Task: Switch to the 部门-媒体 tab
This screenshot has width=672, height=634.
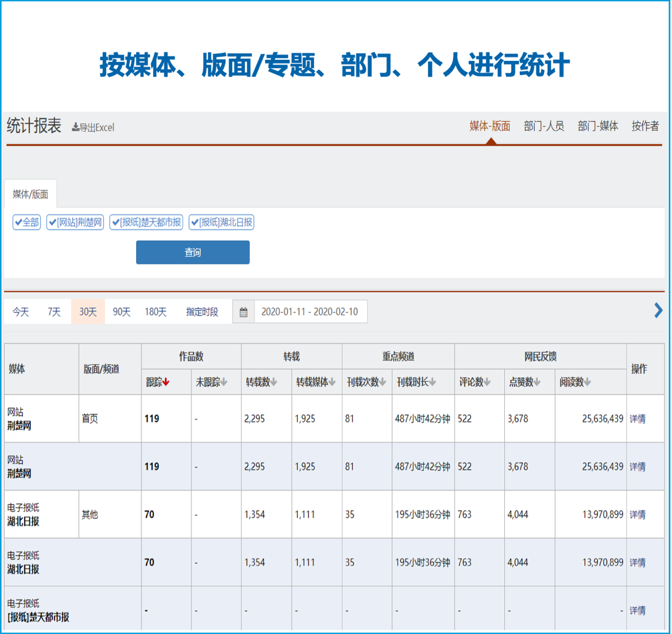Action: pos(598,126)
